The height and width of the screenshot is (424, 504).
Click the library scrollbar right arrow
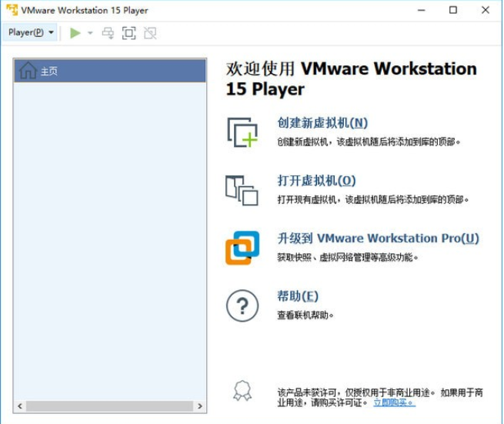click(200, 406)
